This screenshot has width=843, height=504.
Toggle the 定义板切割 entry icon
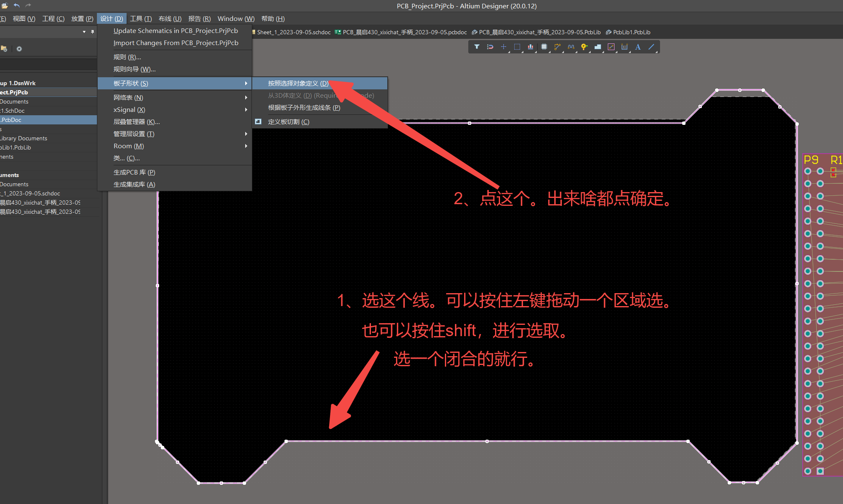tap(258, 122)
